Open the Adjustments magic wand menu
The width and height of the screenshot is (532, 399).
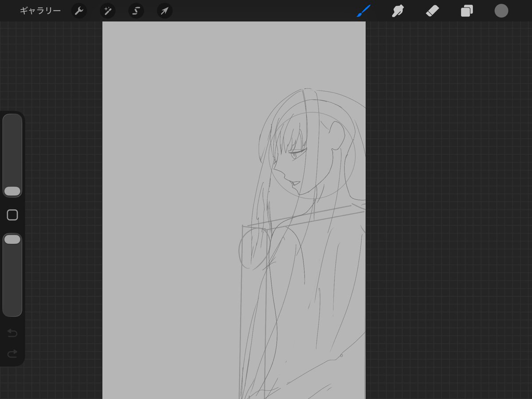pyautogui.click(x=108, y=11)
